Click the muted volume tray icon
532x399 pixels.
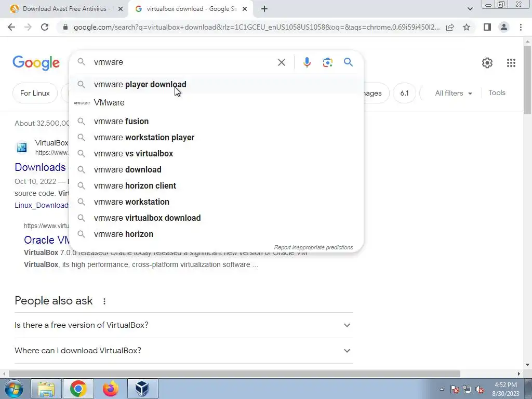click(x=480, y=390)
